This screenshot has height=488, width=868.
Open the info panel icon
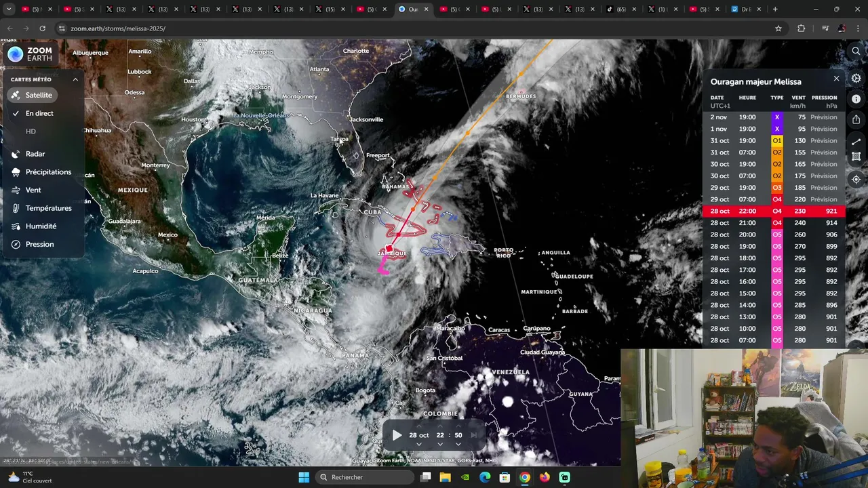(856, 99)
